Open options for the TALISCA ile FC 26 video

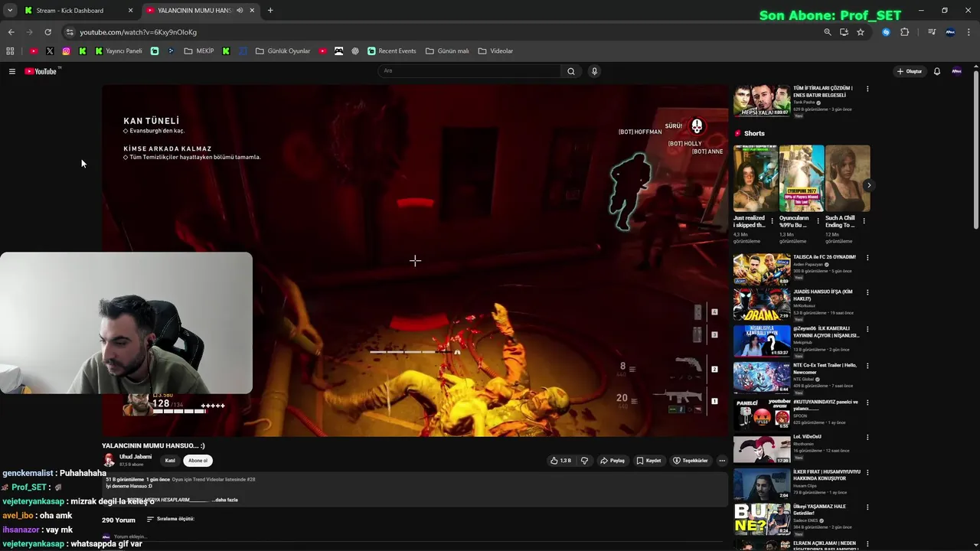click(x=867, y=258)
